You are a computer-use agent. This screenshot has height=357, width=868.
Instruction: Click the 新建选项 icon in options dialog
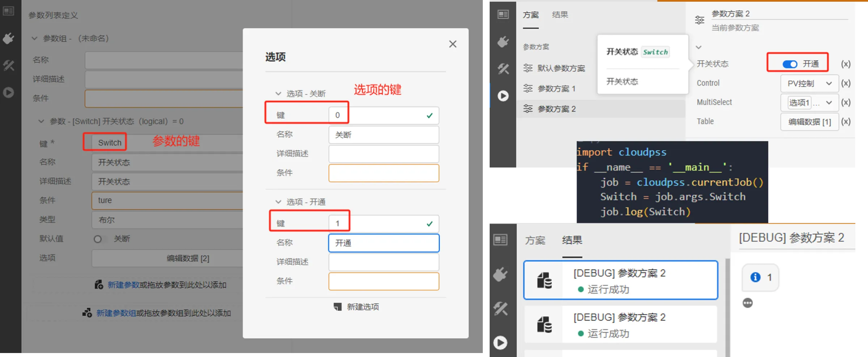337,307
